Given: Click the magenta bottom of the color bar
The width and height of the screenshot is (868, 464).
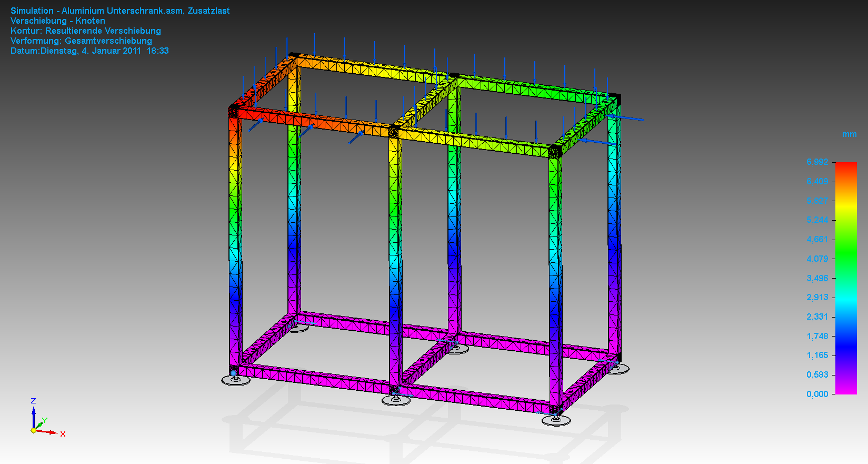Looking at the screenshot, I should point(846,390).
